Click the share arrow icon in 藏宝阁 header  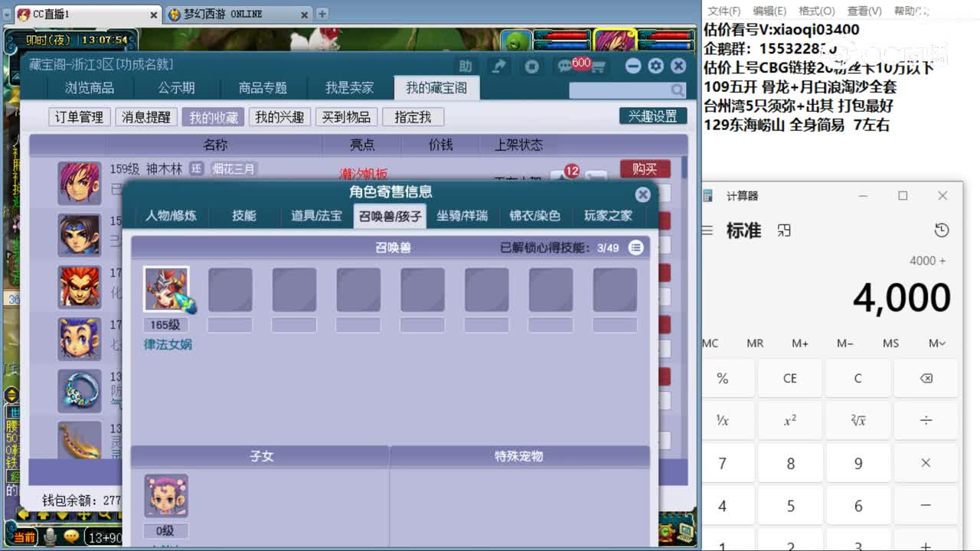click(499, 67)
